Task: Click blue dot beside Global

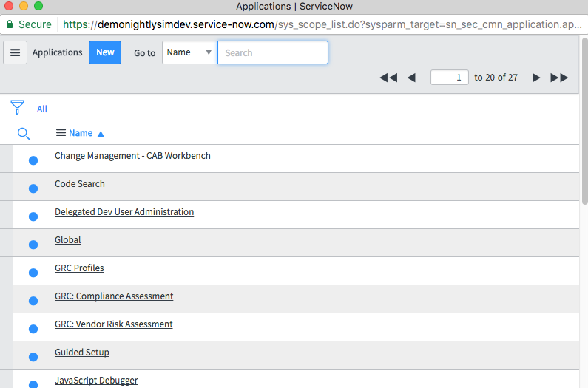Action: [33, 245]
